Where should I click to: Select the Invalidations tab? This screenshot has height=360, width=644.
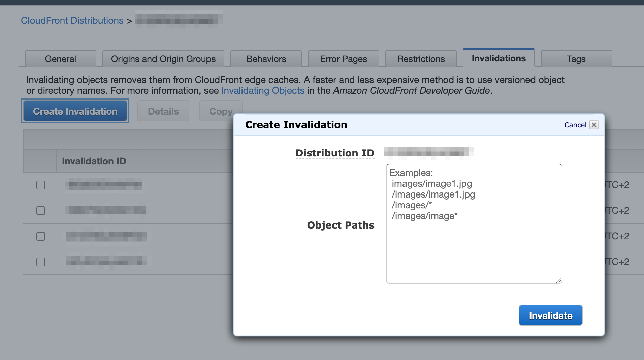pos(499,58)
